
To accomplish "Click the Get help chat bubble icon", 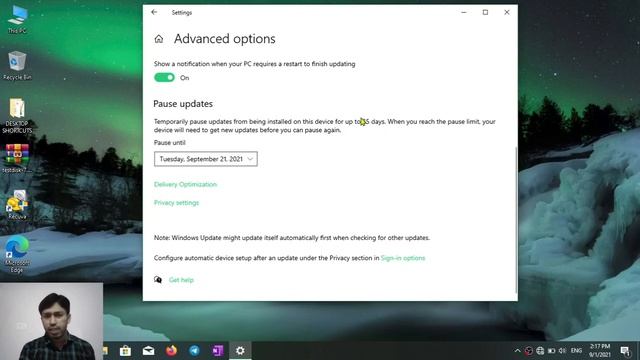I will coord(158,280).
